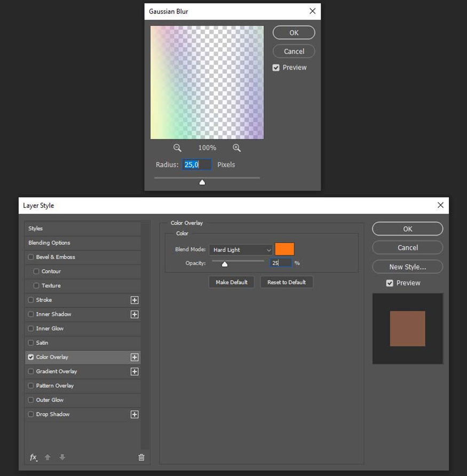Close the Gaussian Blur dialog
467x476 pixels.
(312, 11)
